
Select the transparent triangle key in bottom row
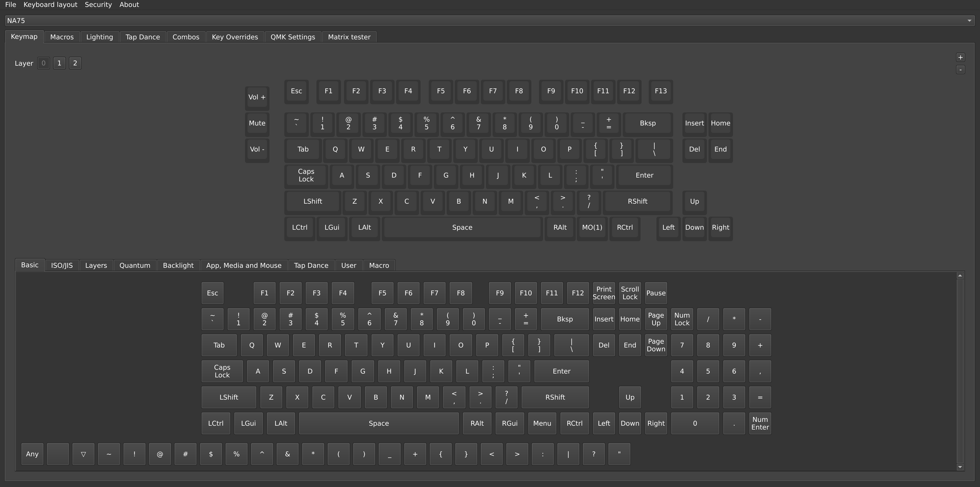pos(83,454)
